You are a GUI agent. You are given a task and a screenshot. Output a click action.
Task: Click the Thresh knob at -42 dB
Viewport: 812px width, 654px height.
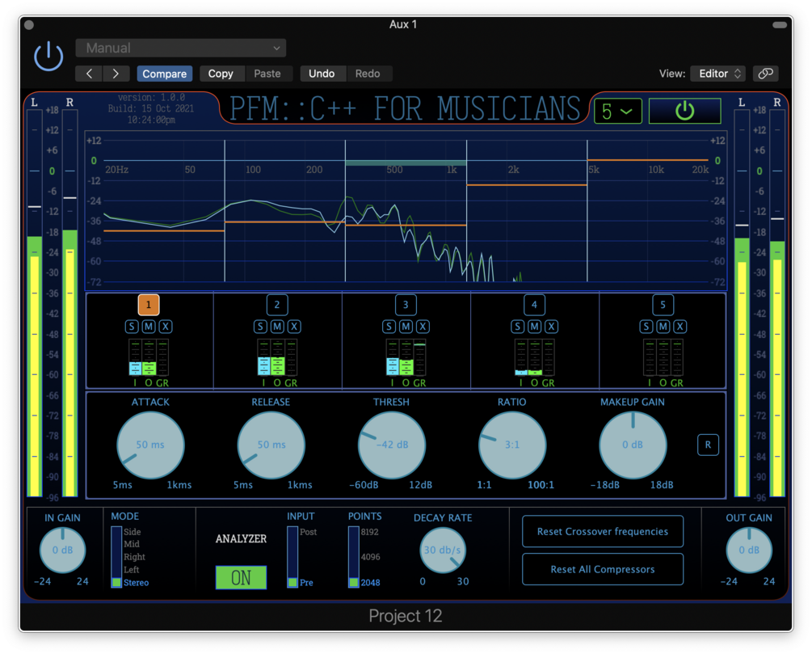pyautogui.click(x=392, y=445)
